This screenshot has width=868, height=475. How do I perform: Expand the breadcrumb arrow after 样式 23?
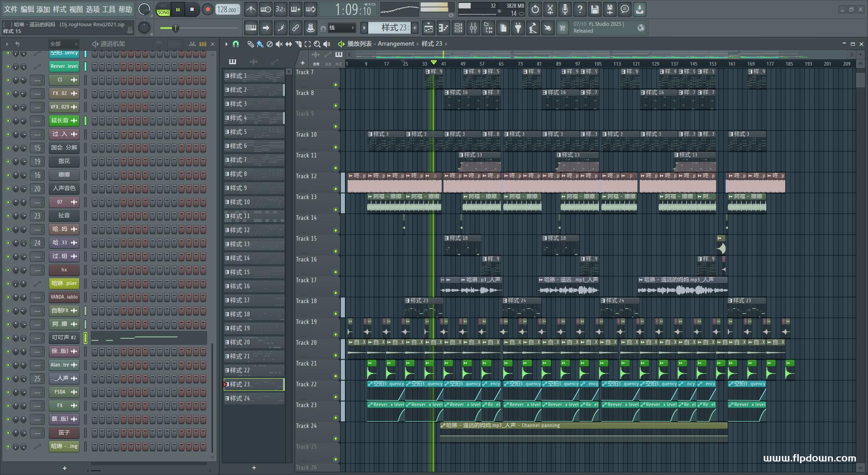coord(446,44)
